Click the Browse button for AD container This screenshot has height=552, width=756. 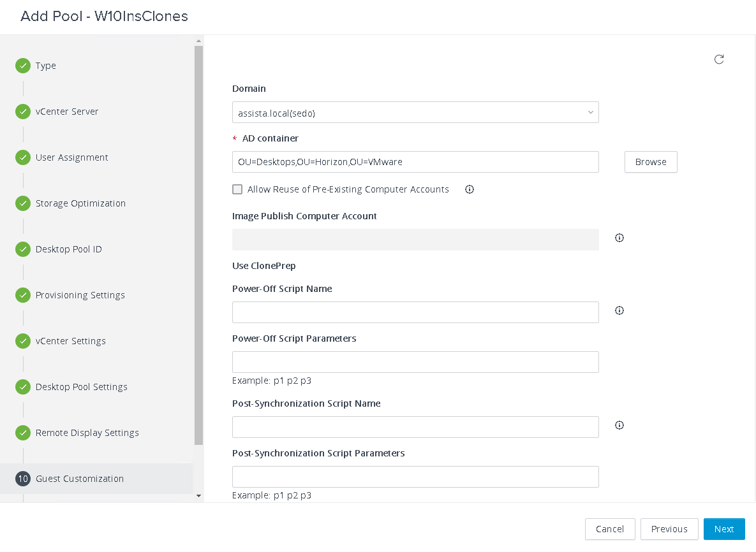click(x=650, y=162)
